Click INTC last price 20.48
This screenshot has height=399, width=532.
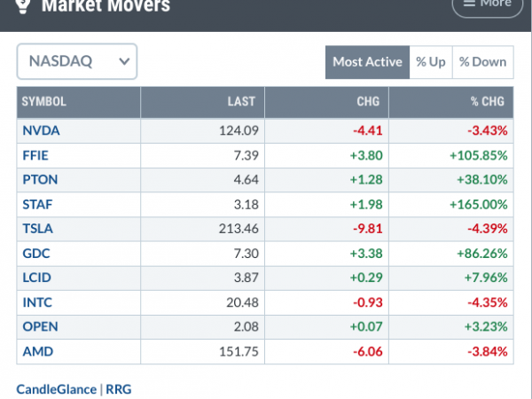pyautogui.click(x=243, y=302)
